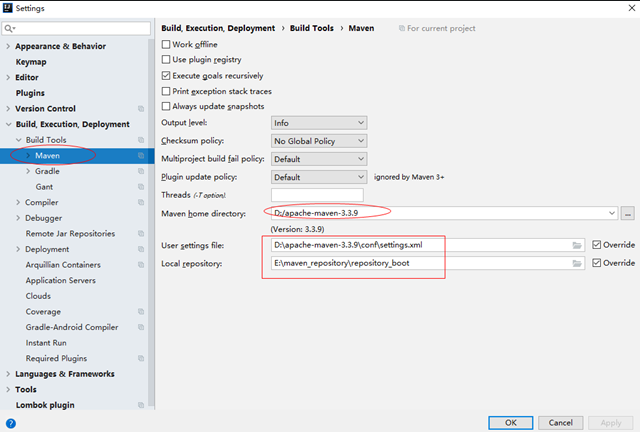Click the IntelliJ logo in title bar
Viewport: 640px width, 432px height.
coord(7,8)
